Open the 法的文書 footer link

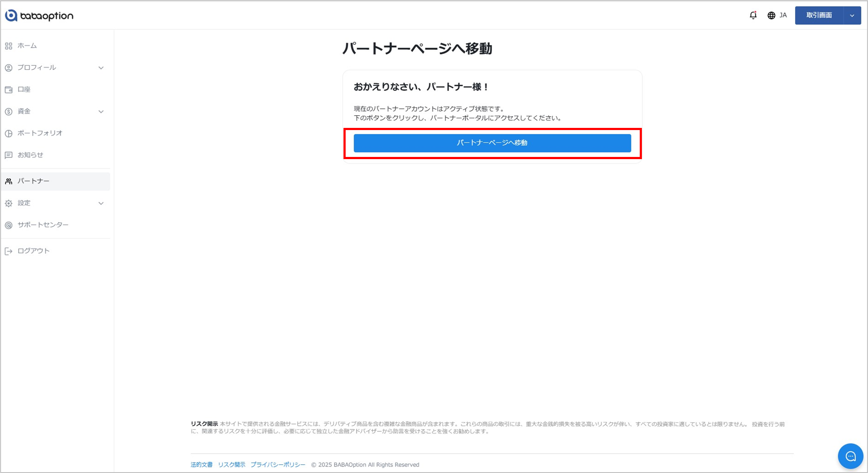(x=201, y=465)
